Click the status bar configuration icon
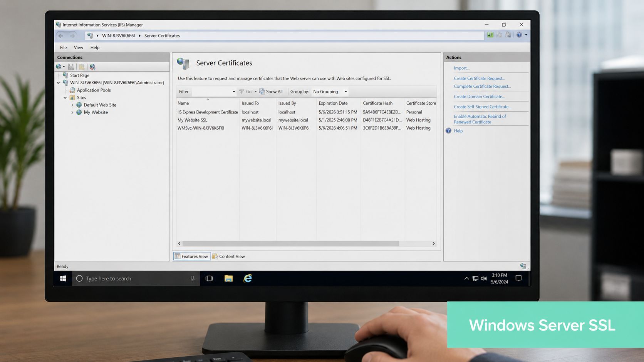 (523, 266)
